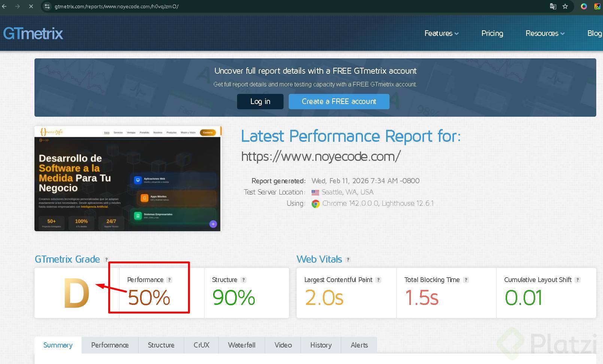603x364 pixels.
Task: Click the Cumulative Layout Shift label
Action: (538, 280)
